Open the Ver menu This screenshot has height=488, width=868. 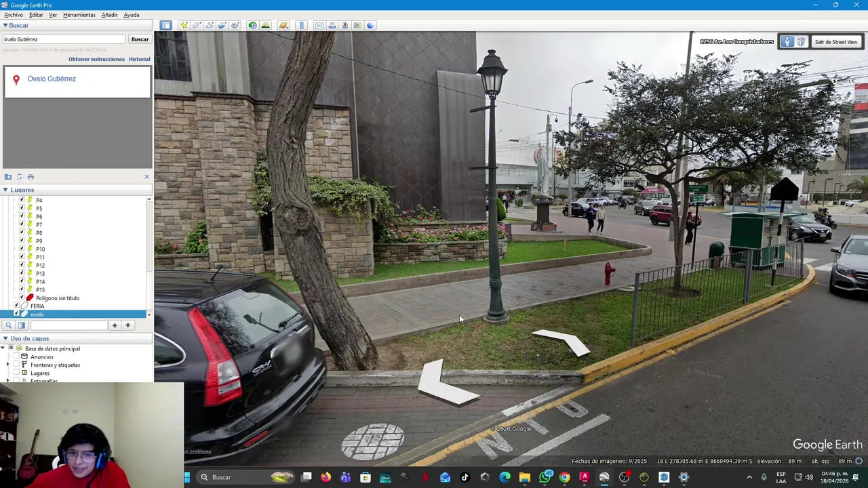53,15
